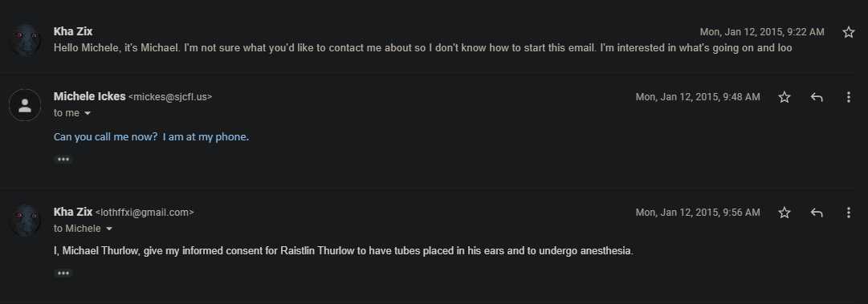Click the email address lothffxi@gmail.com
This screenshot has width=868, height=304.
(145, 213)
